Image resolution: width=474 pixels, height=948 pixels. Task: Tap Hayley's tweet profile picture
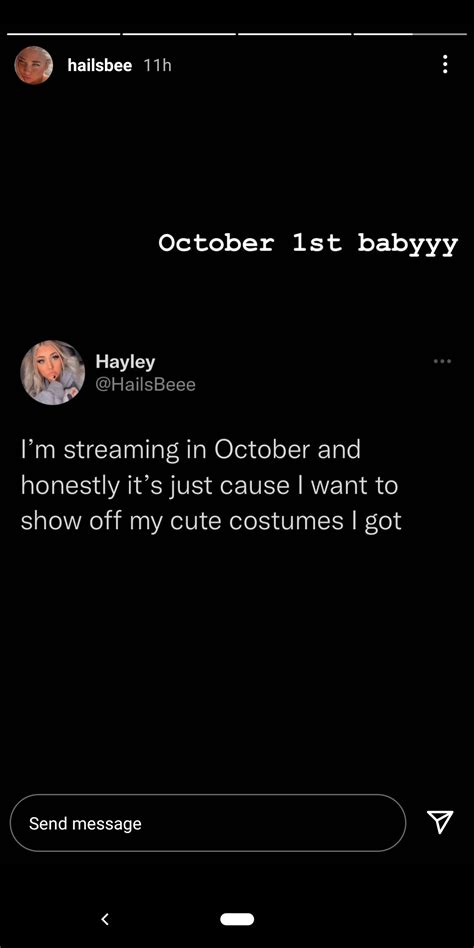[x=53, y=372]
